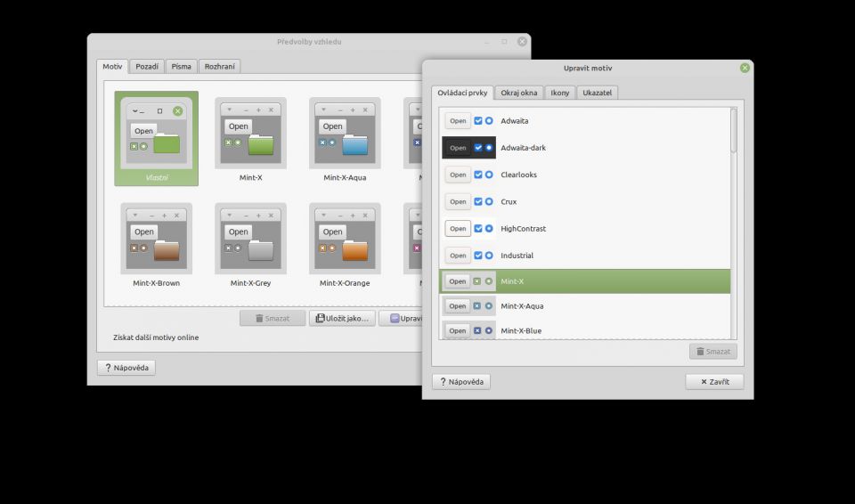855x504 pixels.
Task: Select the highlighted Mint-X list row
Action: pos(585,281)
